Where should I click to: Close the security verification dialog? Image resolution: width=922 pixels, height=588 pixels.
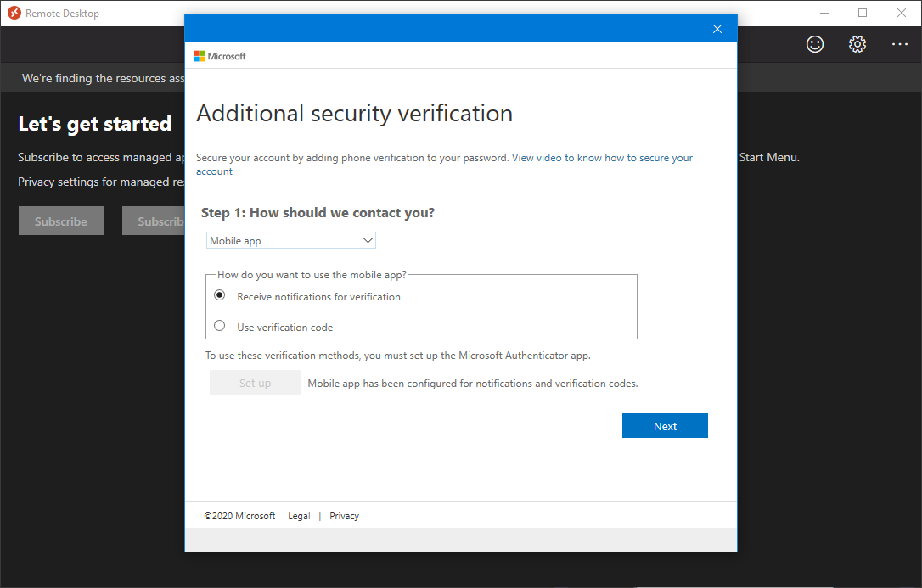pyautogui.click(x=717, y=29)
